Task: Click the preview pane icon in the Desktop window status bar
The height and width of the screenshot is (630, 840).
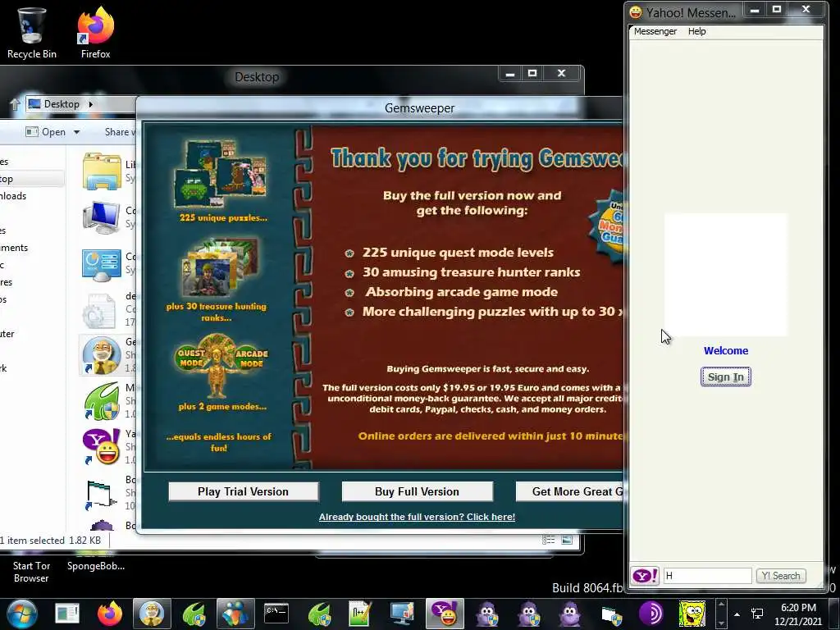Action: 567,540
